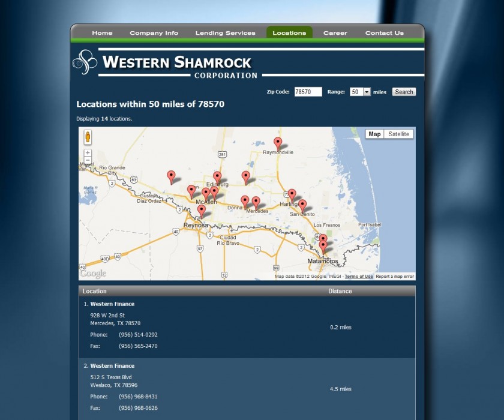Select the map marker at San Benito
The image size is (504, 420).
pyautogui.click(x=302, y=206)
